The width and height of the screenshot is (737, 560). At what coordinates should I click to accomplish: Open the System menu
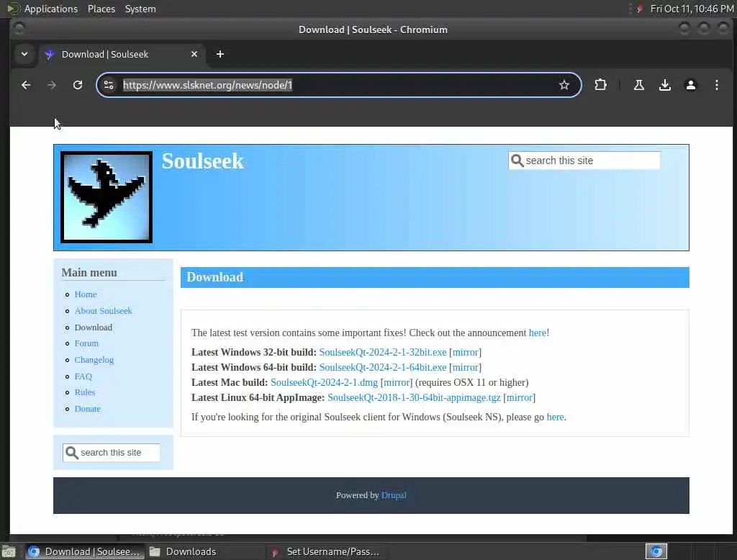point(140,9)
